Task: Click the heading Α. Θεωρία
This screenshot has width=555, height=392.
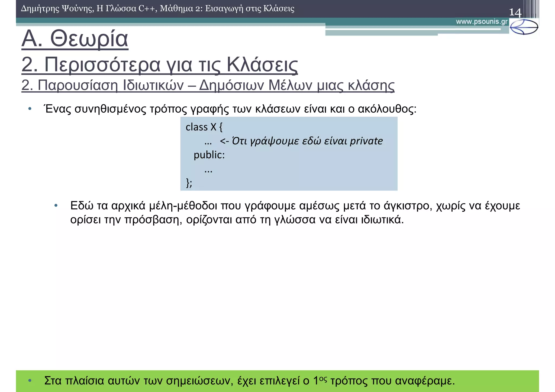Action: [x=75, y=39]
